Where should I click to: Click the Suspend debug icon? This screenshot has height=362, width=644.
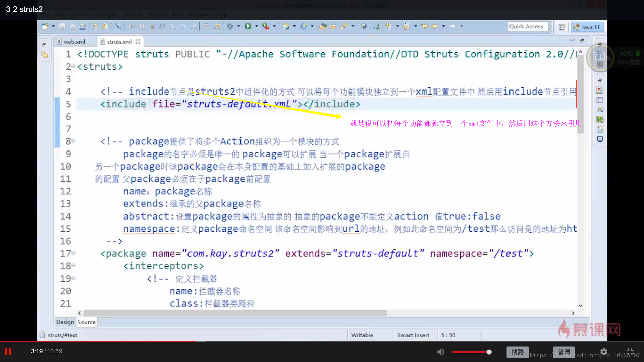pyautogui.click(x=142, y=26)
